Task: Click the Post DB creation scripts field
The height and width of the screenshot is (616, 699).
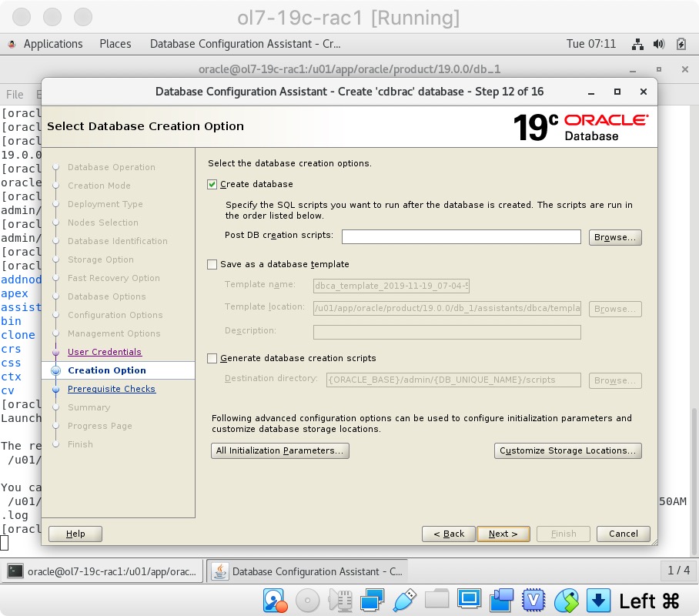Action: click(x=461, y=237)
